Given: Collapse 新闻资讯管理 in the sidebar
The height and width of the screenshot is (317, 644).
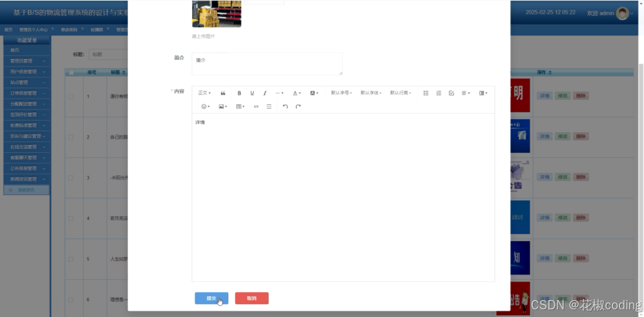Looking at the screenshot, I should tap(27, 179).
